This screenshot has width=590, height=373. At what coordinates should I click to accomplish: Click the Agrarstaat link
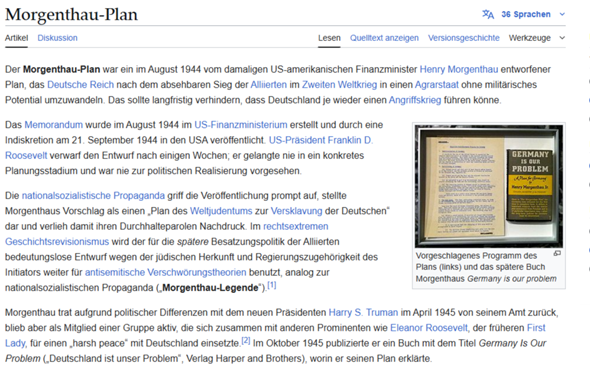[436, 85]
